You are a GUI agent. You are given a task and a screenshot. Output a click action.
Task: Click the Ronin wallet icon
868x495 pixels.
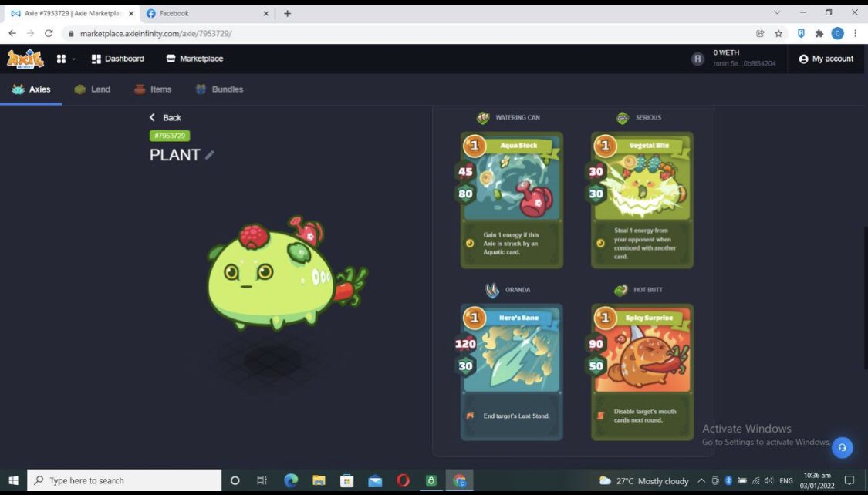(x=697, y=59)
